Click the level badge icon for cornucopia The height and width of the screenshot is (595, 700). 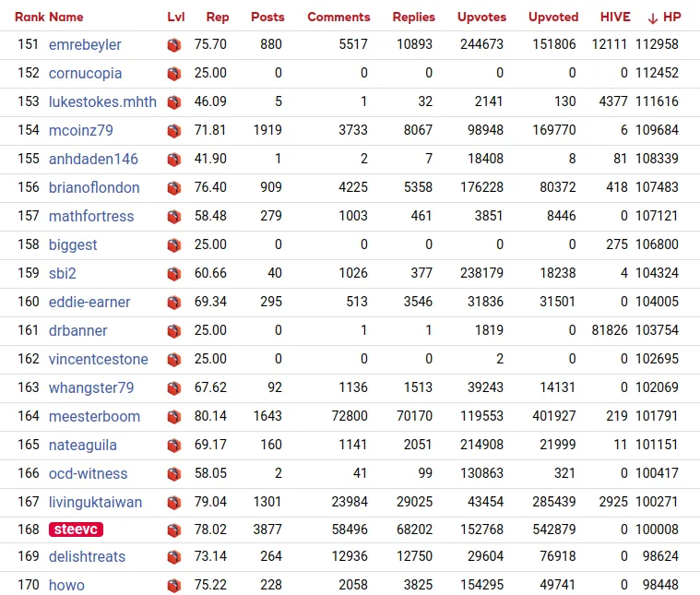point(174,74)
